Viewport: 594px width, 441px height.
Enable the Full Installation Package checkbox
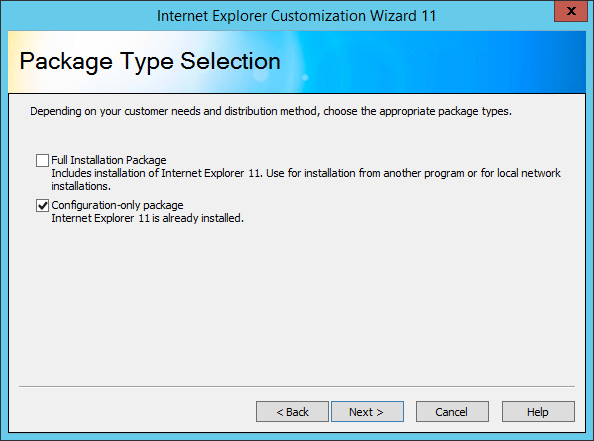(42, 160)
